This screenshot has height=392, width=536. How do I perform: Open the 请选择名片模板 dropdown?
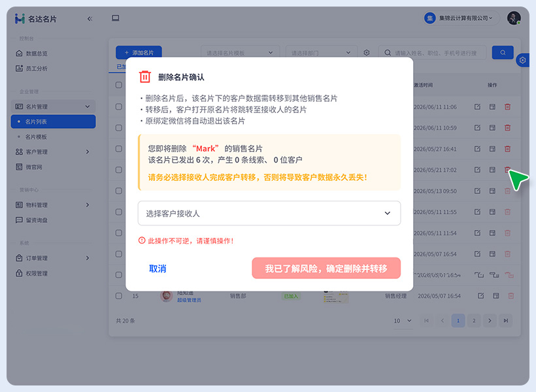240,53
